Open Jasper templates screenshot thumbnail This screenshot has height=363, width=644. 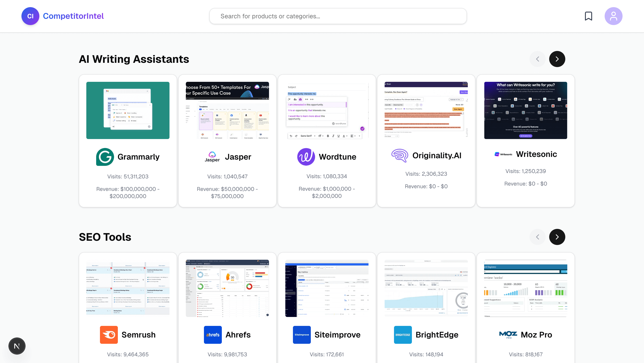pos(227,110)
